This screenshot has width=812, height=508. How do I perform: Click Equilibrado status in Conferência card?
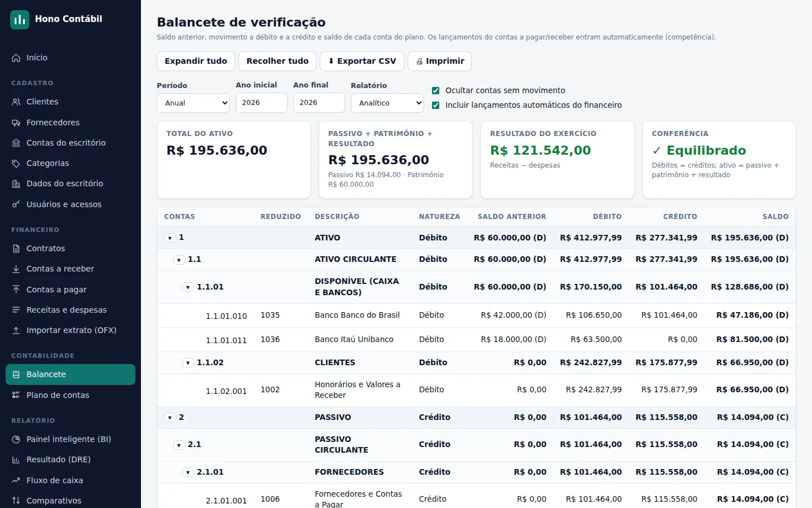[699, 150]
